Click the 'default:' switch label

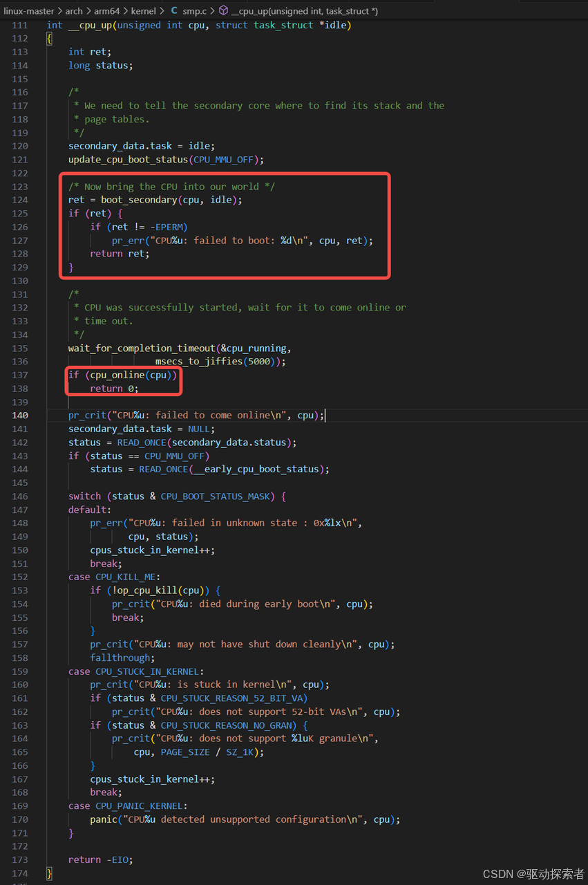[90, 510]
